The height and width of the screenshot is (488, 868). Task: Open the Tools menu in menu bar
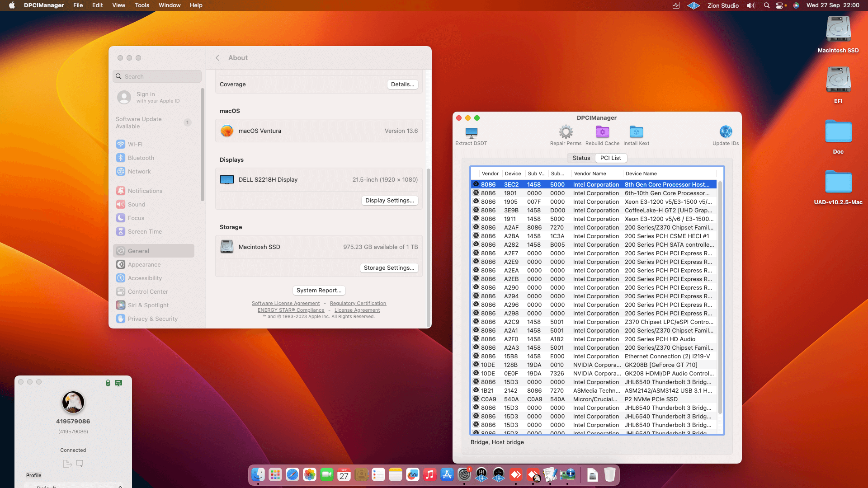pos(142,5)
